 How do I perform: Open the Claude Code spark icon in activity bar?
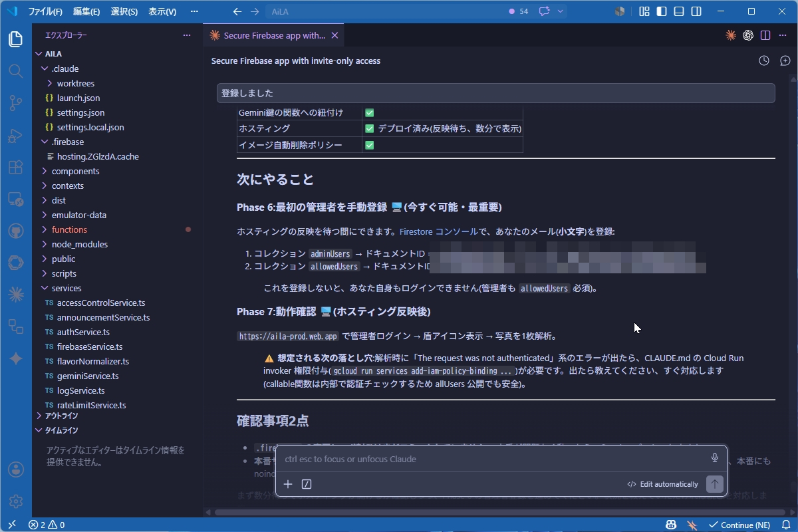16,294
